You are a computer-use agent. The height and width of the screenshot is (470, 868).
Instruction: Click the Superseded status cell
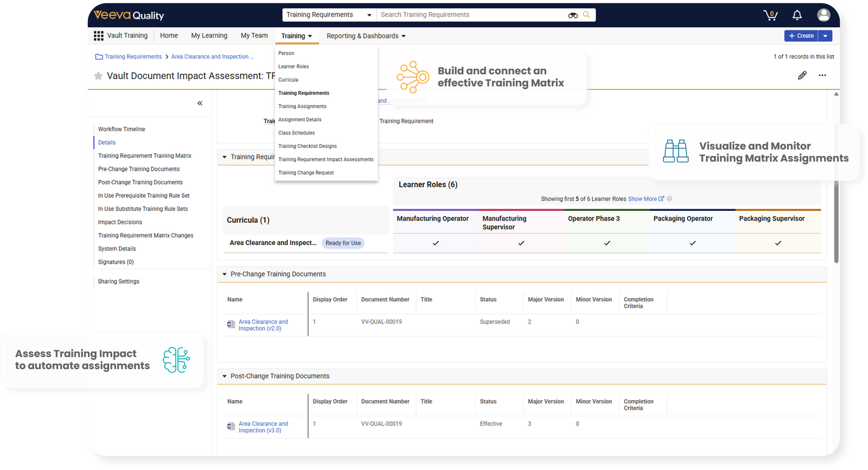[x=495, y=322]
